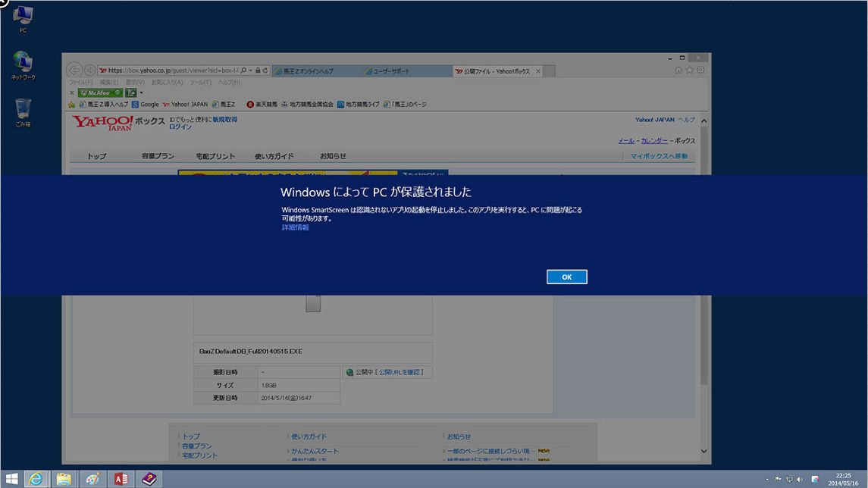This screenshot has width=868, height=488.
Task: Open the address bar dropdown arrow
Action: click(250, 70)
